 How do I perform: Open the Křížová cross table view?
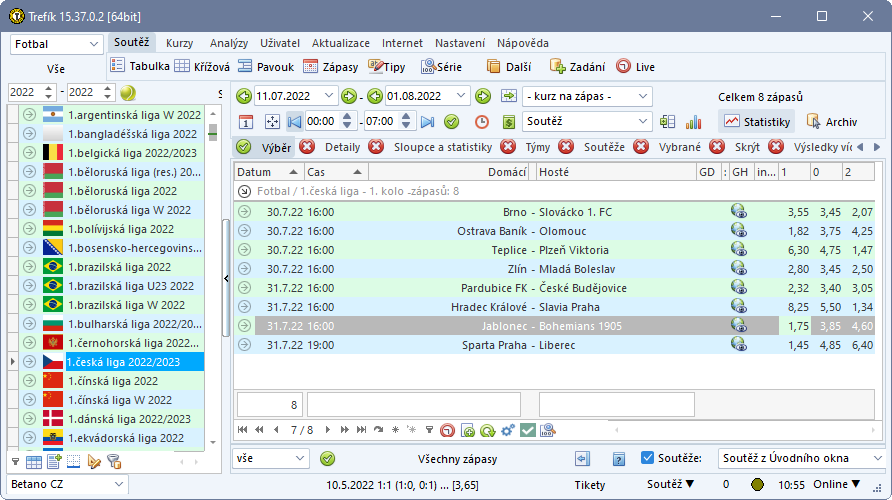202,67
